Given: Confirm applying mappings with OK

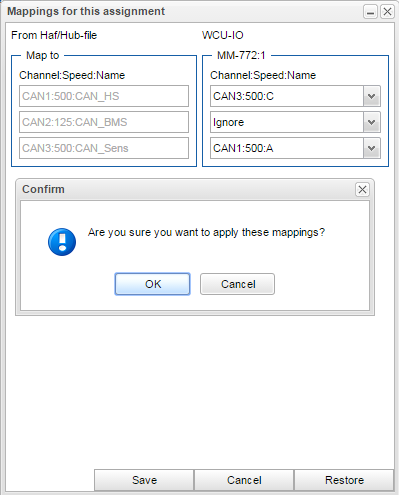Looking at the screenshot, I should (x=153, y=284).
